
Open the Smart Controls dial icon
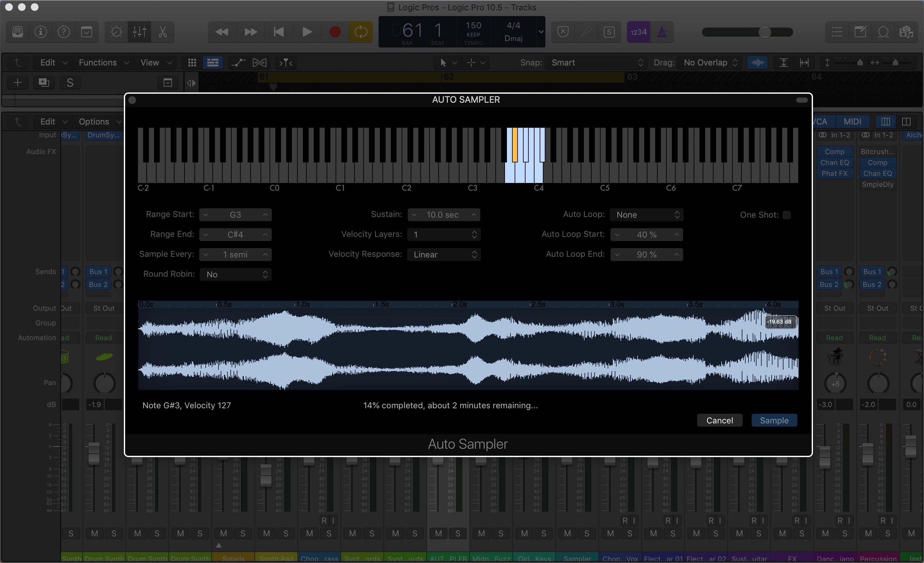[116, 32]
